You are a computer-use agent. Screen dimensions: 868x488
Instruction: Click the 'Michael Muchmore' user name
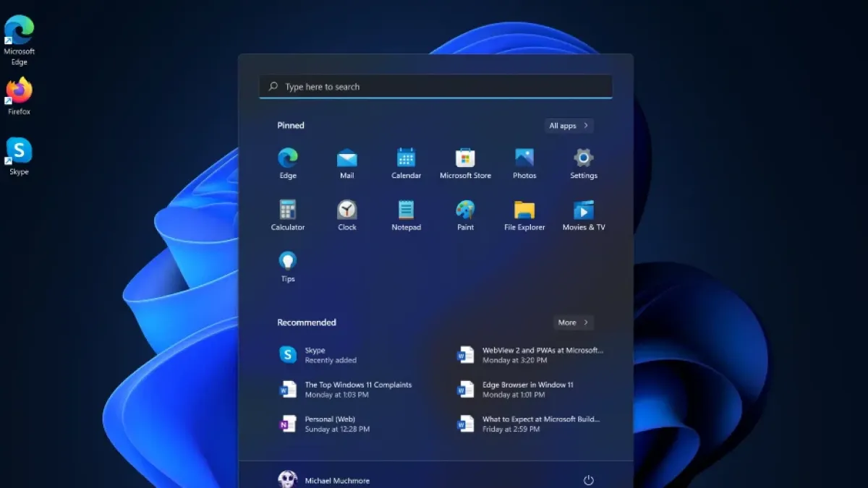pyautogui.click(x=337, y=481)
